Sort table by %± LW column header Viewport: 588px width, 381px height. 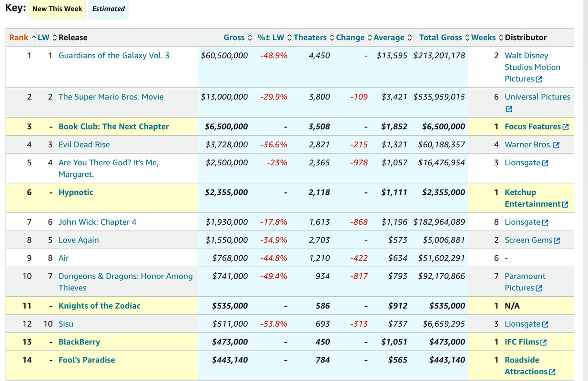click(274, 38)
